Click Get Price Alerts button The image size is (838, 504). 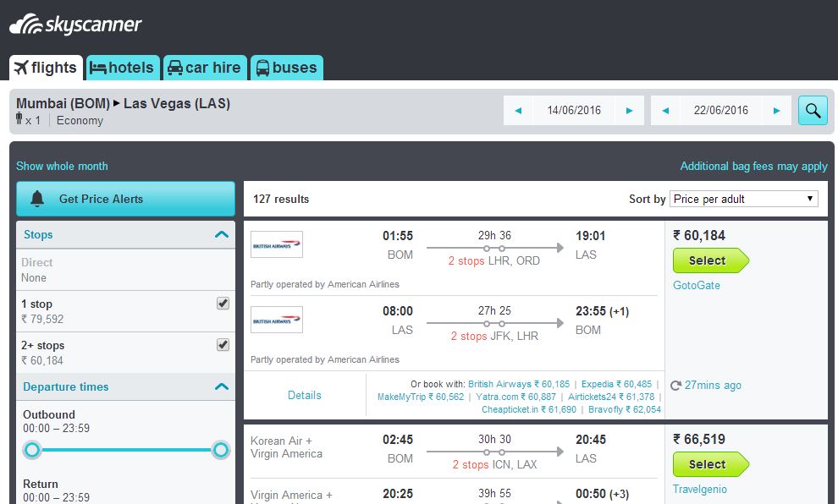125,199
